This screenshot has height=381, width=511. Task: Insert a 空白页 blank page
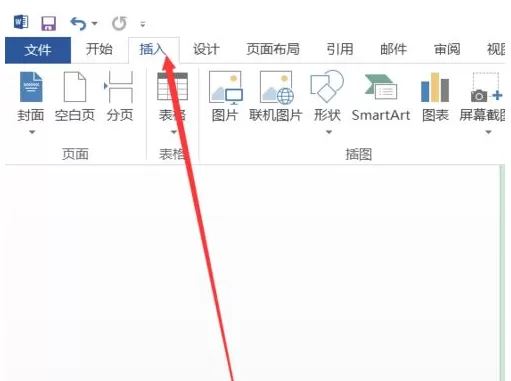click(75, 97)
